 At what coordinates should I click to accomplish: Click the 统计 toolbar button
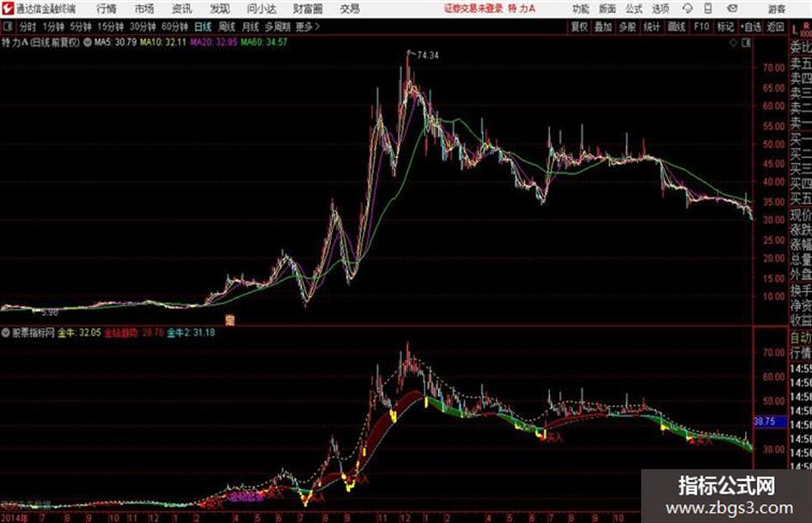pos(651,27)
